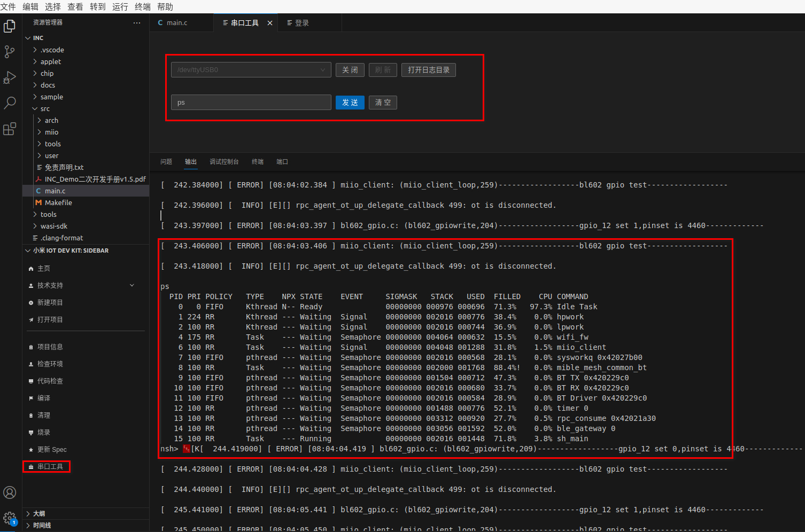Image resolution: width=805 pixels, height=532 pixels.
Task: Click the 新建项目 icon
Action: click(31, 303)
